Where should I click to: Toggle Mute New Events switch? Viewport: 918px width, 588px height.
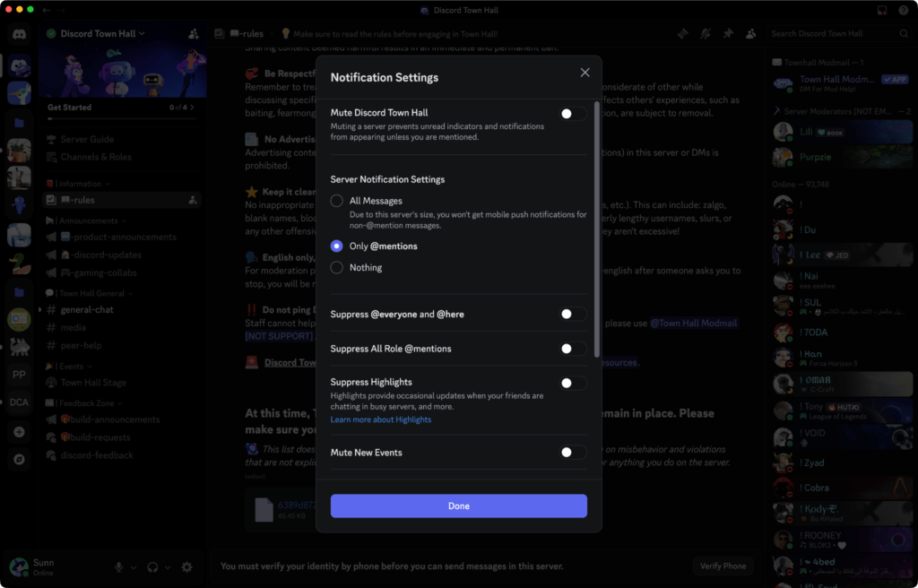coord(573,452)
